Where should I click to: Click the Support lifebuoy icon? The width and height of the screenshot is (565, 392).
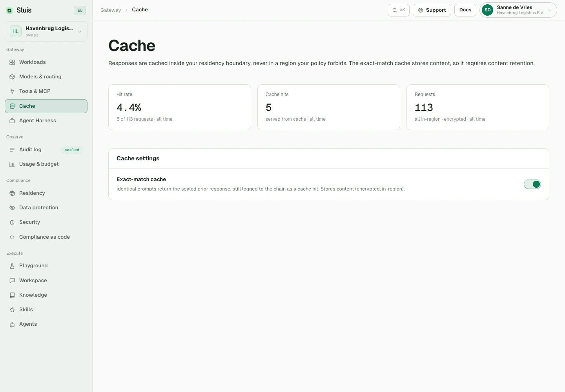[421, 10]
